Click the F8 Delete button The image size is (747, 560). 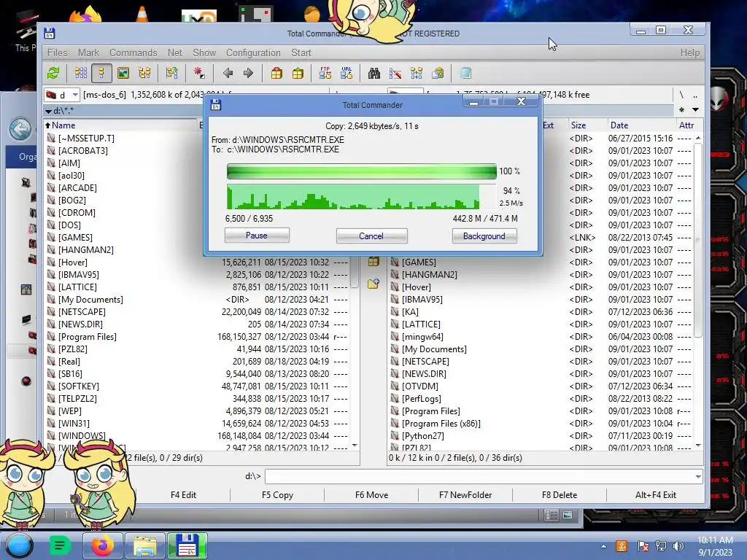[x=560, y=495]
